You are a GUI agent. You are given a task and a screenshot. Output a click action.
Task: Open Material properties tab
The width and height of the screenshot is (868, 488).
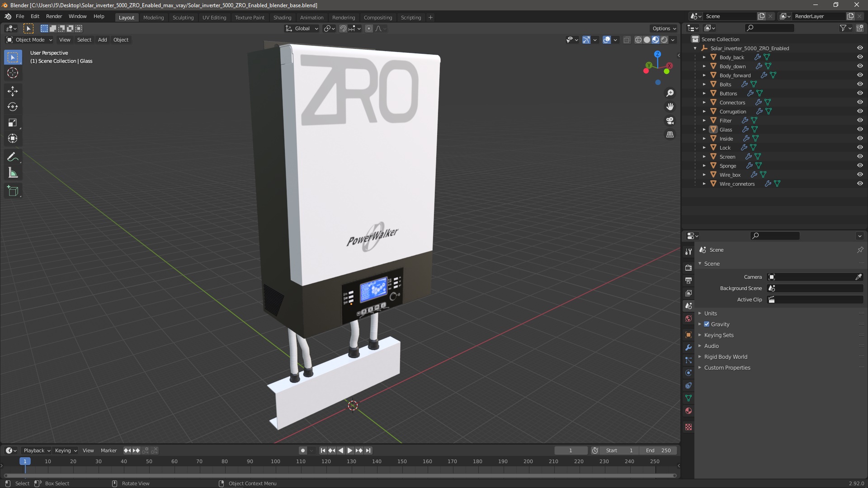point(689,411)
